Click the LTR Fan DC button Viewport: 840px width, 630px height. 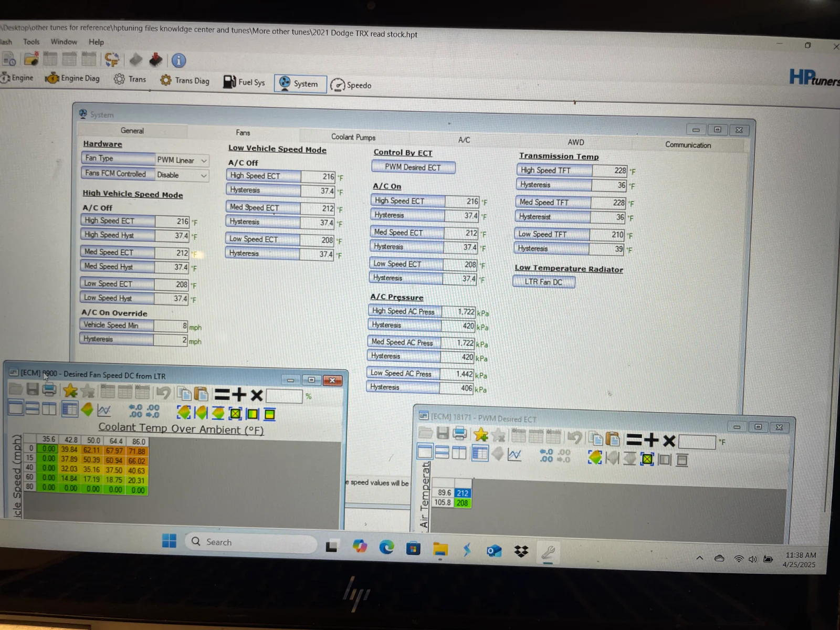(543, 282)
